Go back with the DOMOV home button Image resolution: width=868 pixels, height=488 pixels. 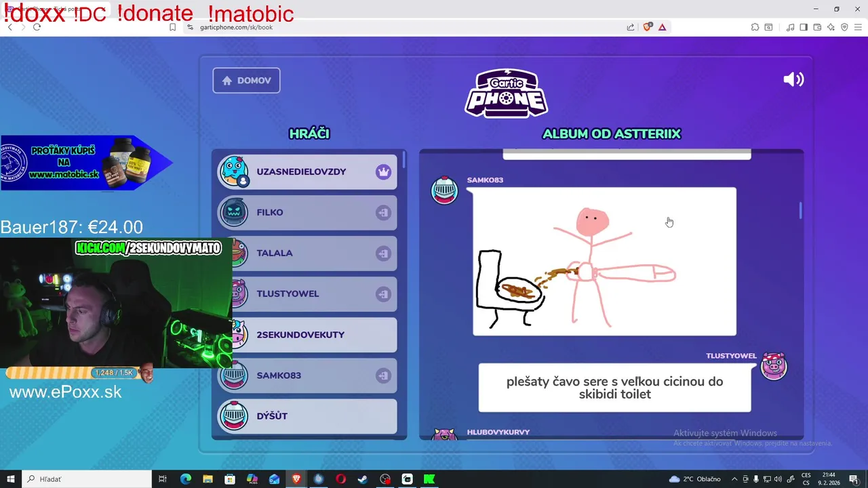(x=246, y=80)
